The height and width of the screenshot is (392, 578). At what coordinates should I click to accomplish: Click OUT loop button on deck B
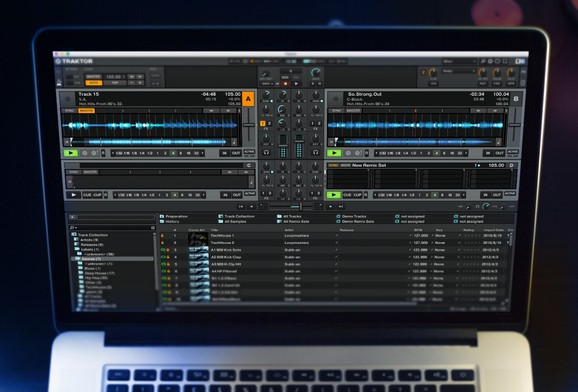click(499, 153)
